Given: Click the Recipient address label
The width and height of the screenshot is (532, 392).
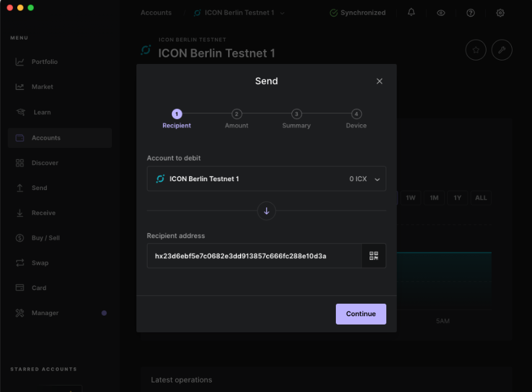Looking at the screenshot, I should [176, 236].
